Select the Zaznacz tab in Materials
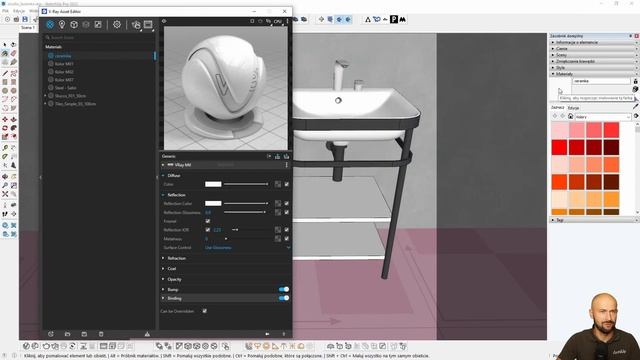 (558, 108)
